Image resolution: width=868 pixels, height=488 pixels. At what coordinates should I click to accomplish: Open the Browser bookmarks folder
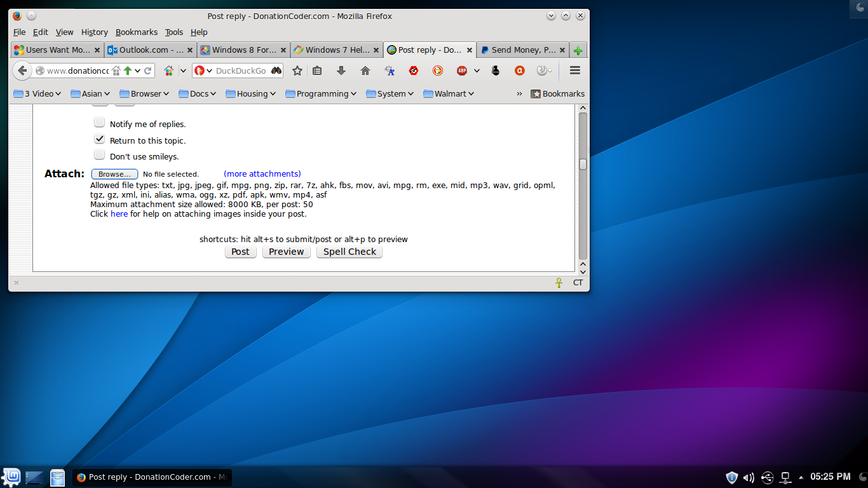pos(144,93)
